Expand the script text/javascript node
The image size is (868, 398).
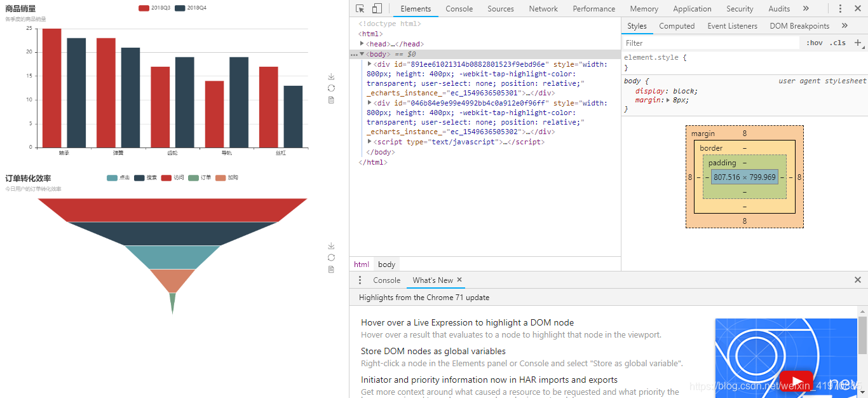[x=370, y=141]
